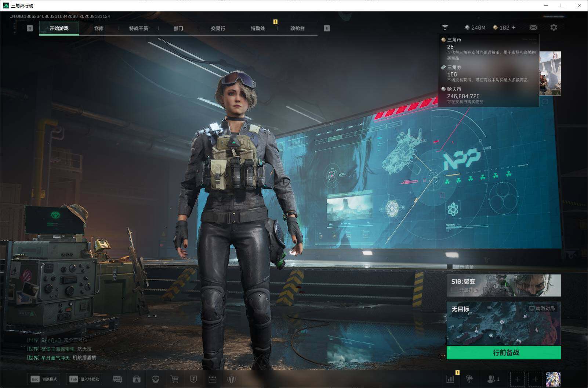This screenshot has width=588, height=388.
Task: Select the 特勤处 tab
Action: pos(258,28)
